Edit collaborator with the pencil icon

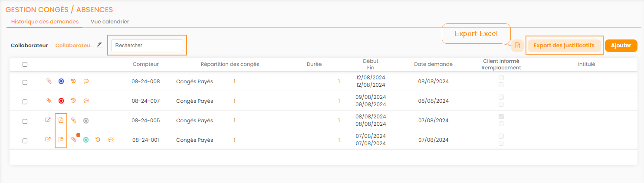[99, 45]
